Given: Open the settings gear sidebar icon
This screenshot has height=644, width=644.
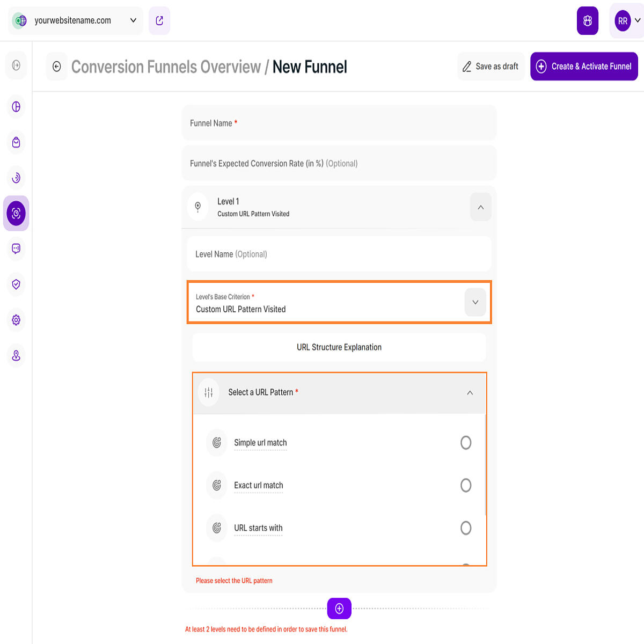Looking at the screenshot, I should (16, 320).
